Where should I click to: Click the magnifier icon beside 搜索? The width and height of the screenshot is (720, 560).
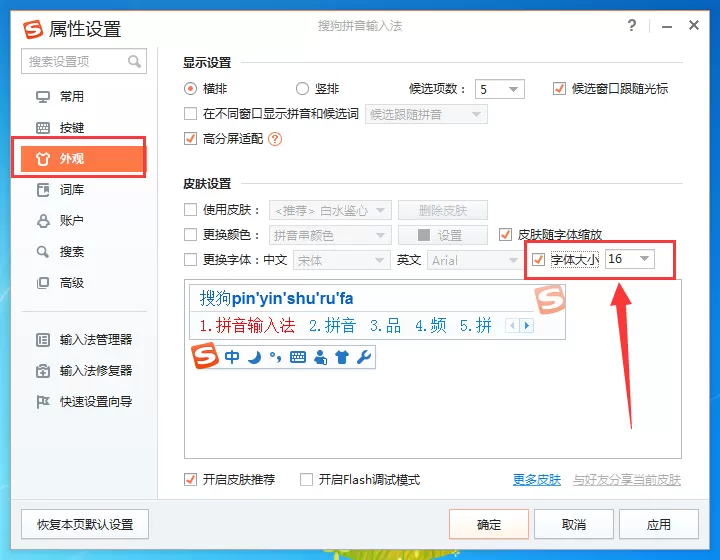coord(43,252)
